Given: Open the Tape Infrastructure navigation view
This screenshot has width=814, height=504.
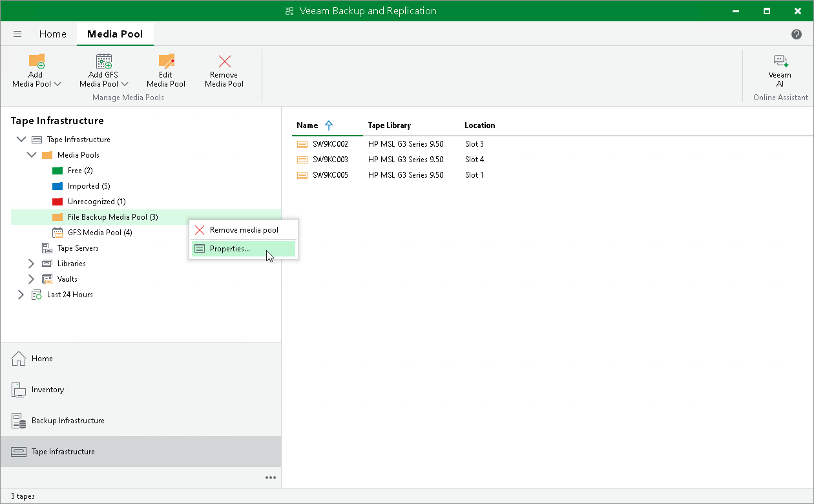Looking at the screenshot, I should [x=141, y=452].
